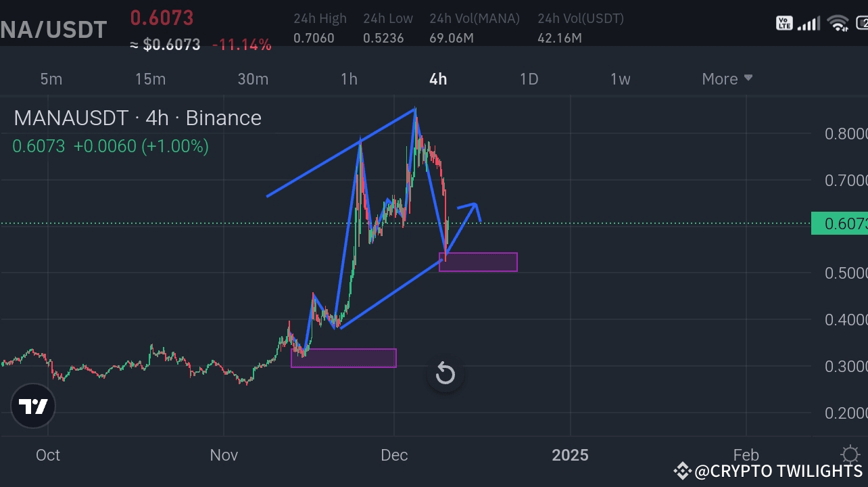Enable the 1D timeframe view

(x=529, y=78)
